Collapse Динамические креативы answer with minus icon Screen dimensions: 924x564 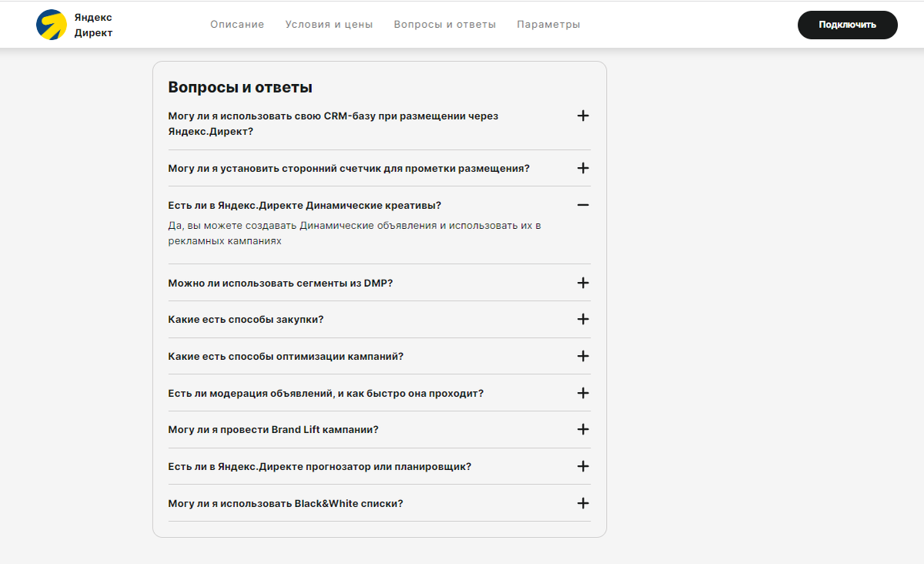pos(583,205)
